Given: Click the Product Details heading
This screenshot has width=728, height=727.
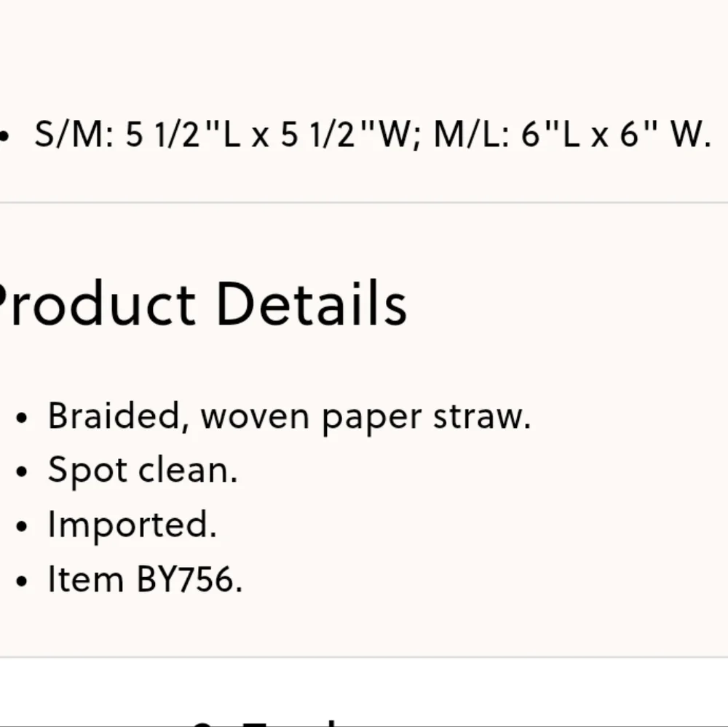Looking at the screenshot, I should tap(202, 304).
